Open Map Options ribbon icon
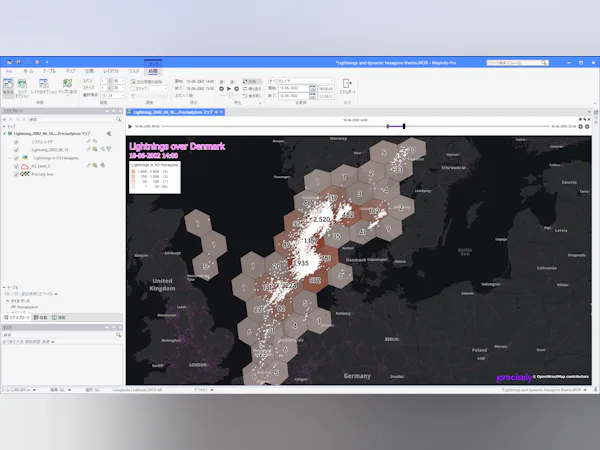The image size is (600, 450). pos(22,88)
